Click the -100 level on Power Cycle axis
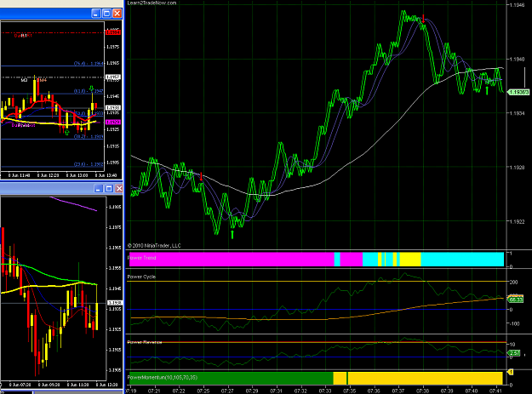The height and width of the screenshot is (394, 532). (x=514, y=323)
